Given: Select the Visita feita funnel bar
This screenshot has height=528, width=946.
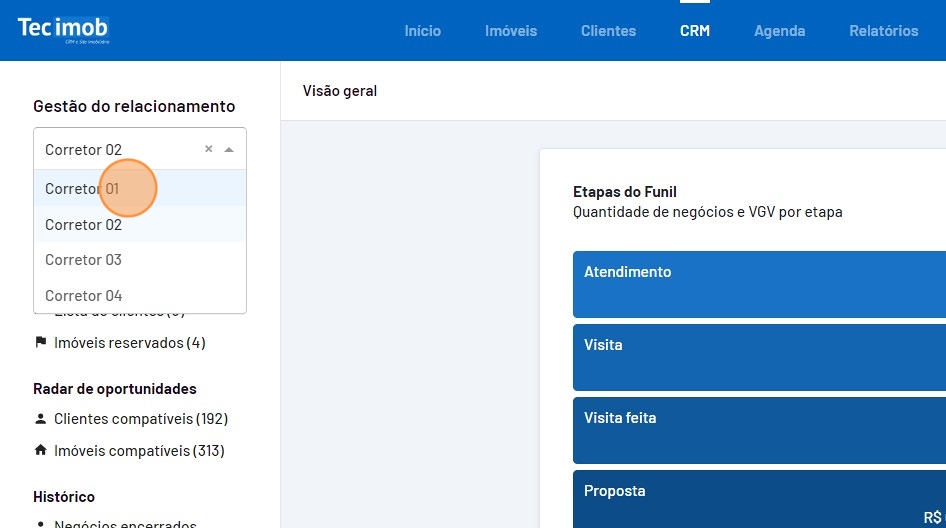Looking at the screenshot, I should point(759,430).
